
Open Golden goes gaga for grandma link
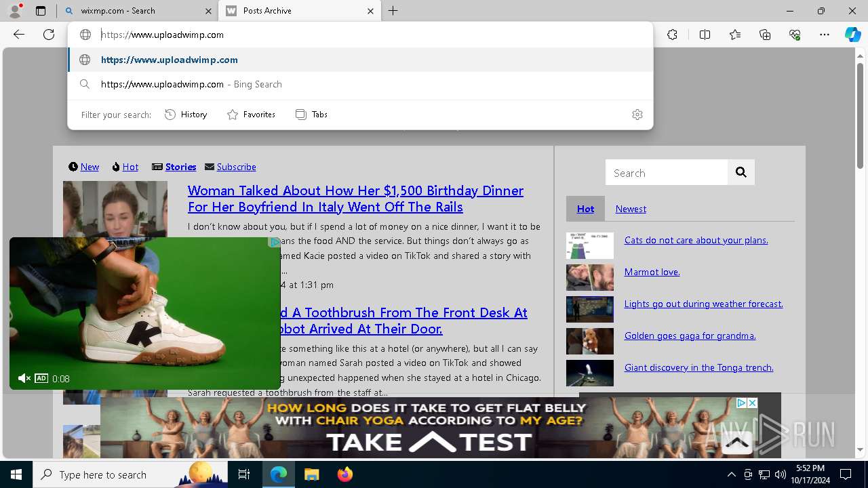tap(690, 335)
